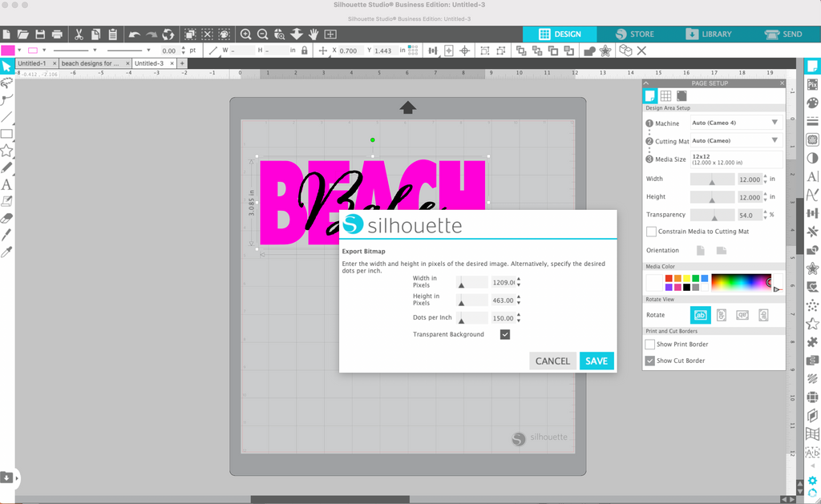This screenshot has height=504, width=821.
Task: Select the Freehand pencil tool
Action: pyautogui.click(x=6, y=167)
